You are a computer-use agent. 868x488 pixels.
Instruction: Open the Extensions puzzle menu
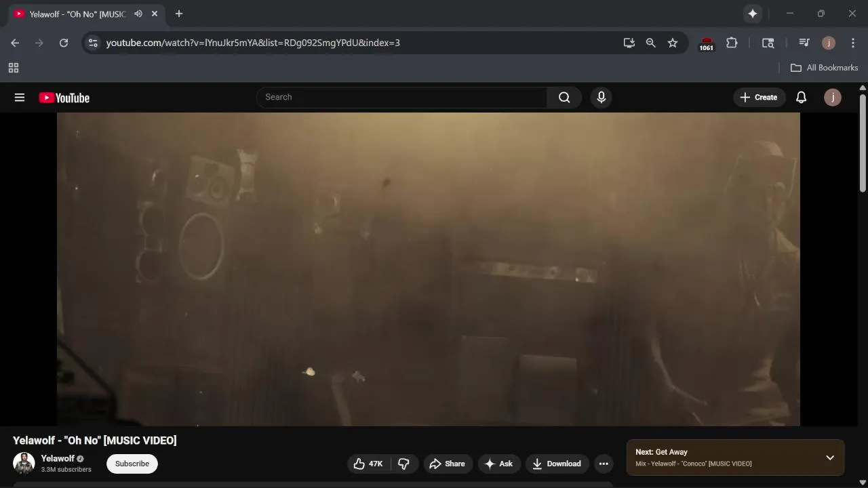coord(732,43)
